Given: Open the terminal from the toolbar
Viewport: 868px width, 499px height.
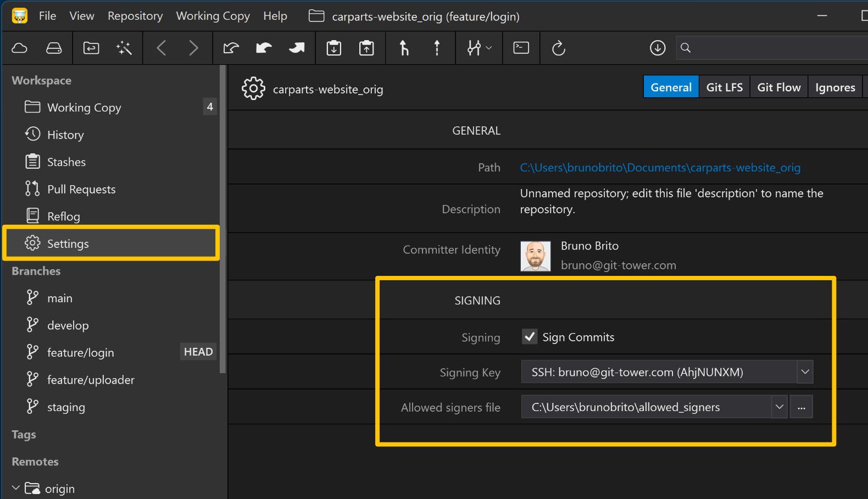Looking at the screenshot, I should coord(521,48).
